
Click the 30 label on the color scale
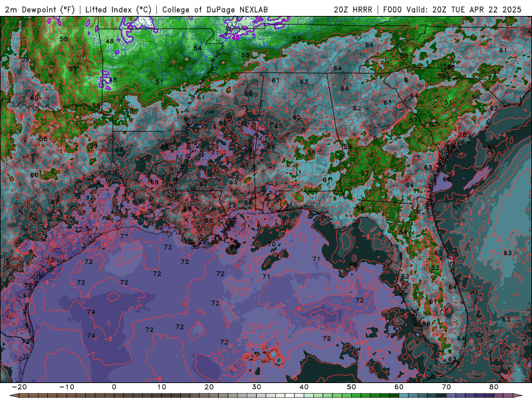257,387
